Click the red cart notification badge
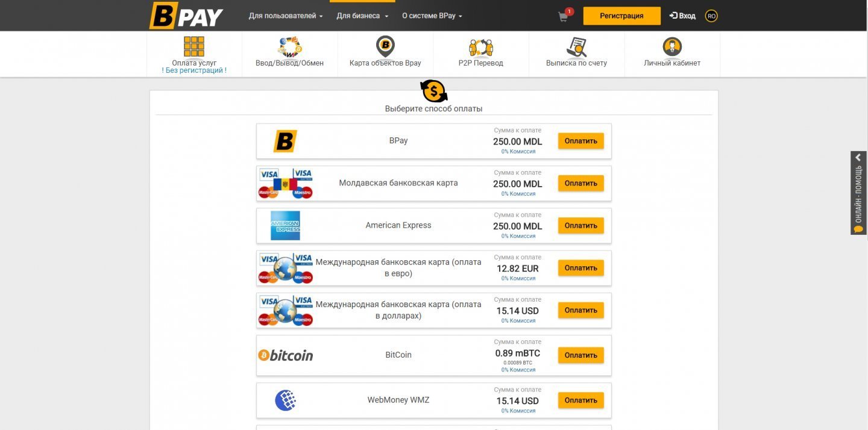Image resolution: width=868 pixels, height=430 pixels. pos(570,11)
